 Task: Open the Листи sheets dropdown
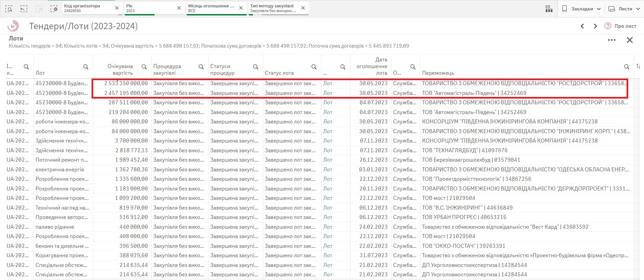tap(625, 9)
